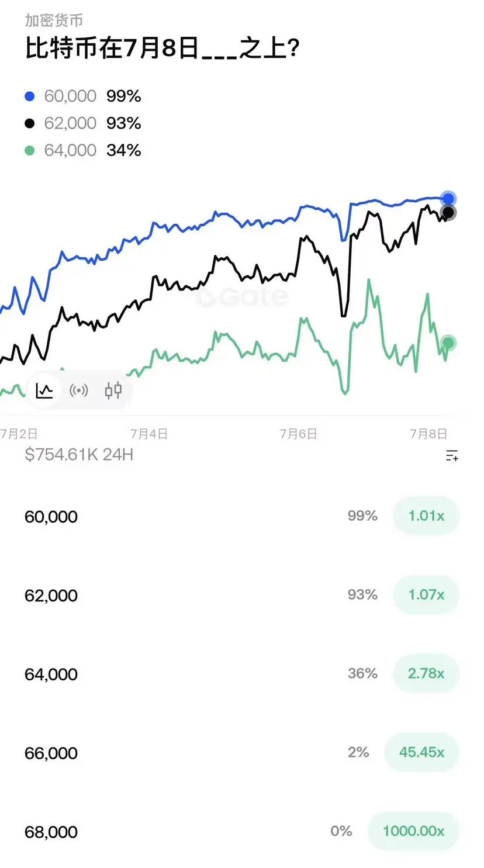Switch to the live broadcast signal icon
The image size is (484, 868).
tap(79, 390)
